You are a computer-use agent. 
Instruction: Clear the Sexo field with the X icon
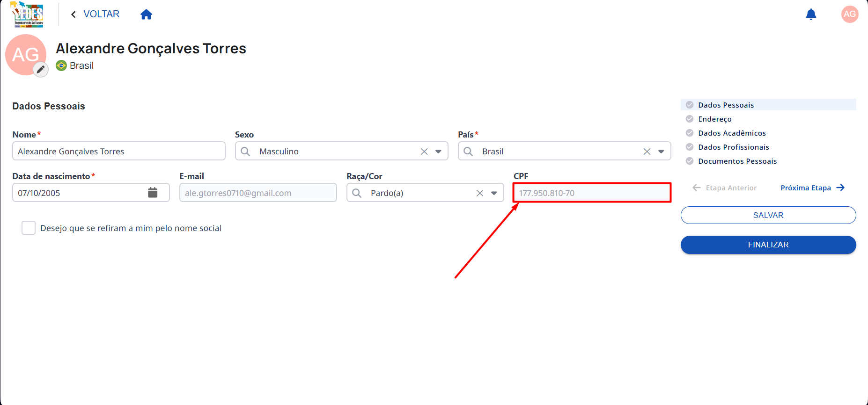point(424,152)
